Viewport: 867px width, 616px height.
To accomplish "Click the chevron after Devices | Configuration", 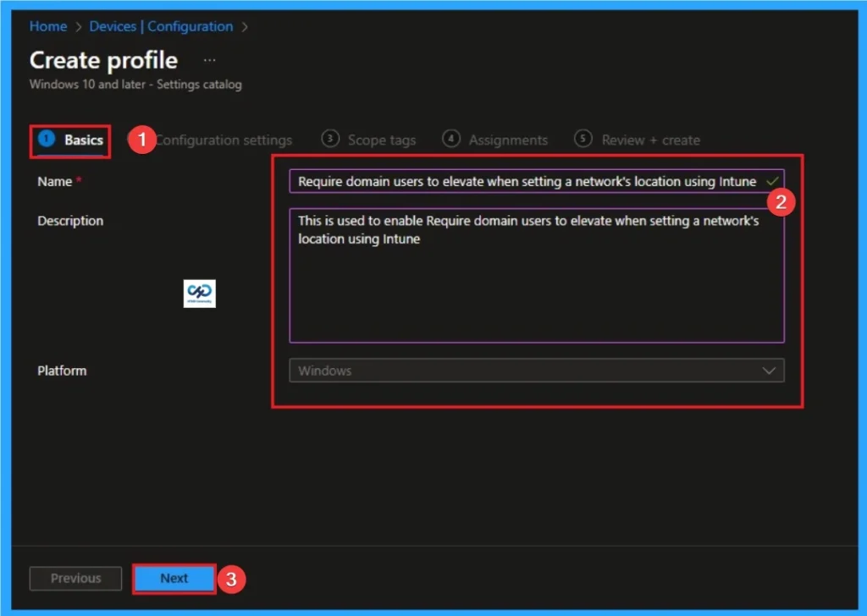I will (x=243, y=26).
